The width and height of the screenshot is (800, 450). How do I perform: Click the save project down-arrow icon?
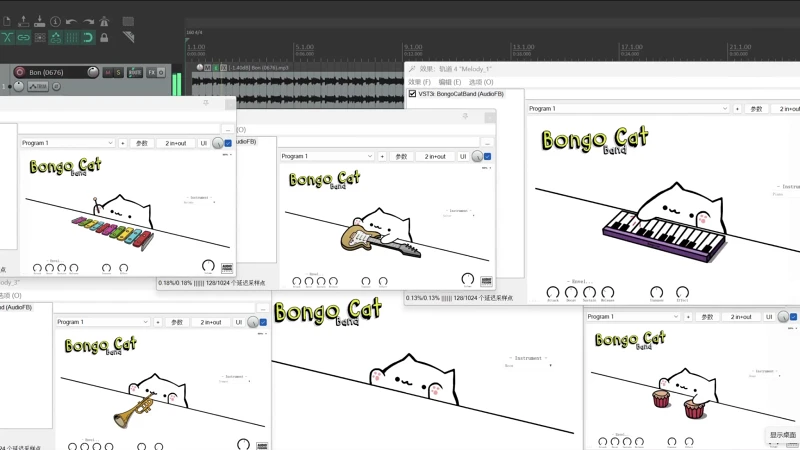click(x=40, y=21)
